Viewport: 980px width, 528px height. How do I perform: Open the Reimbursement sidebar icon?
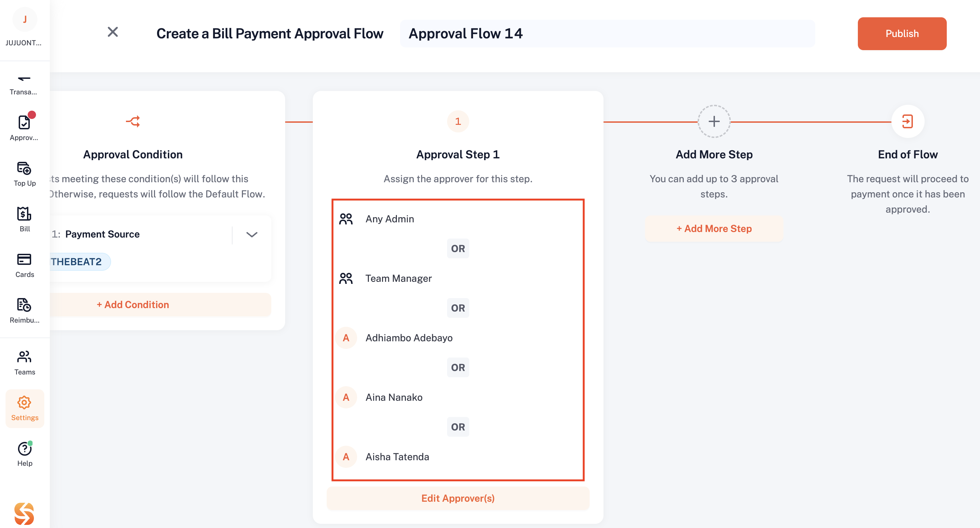[24, 311]
